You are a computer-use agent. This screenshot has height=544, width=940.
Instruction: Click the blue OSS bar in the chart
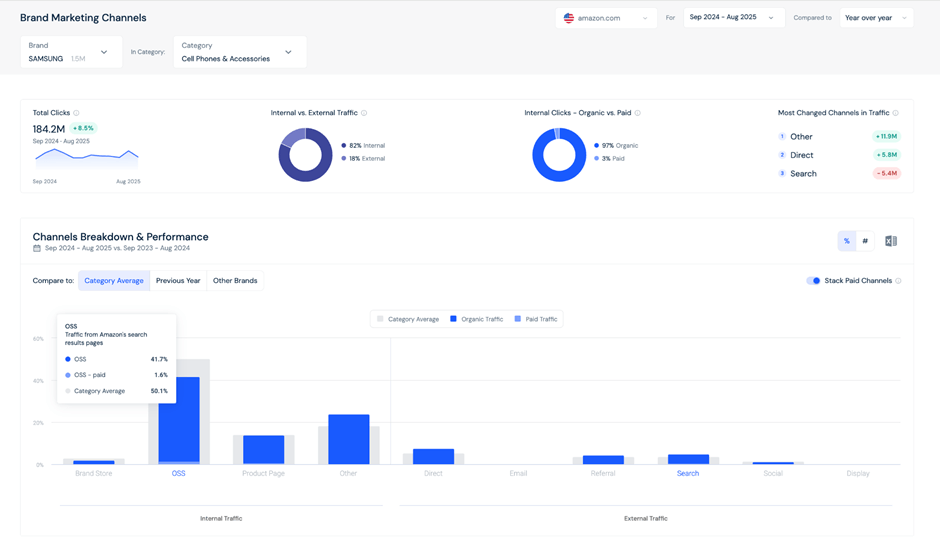(x=179, y=420)
